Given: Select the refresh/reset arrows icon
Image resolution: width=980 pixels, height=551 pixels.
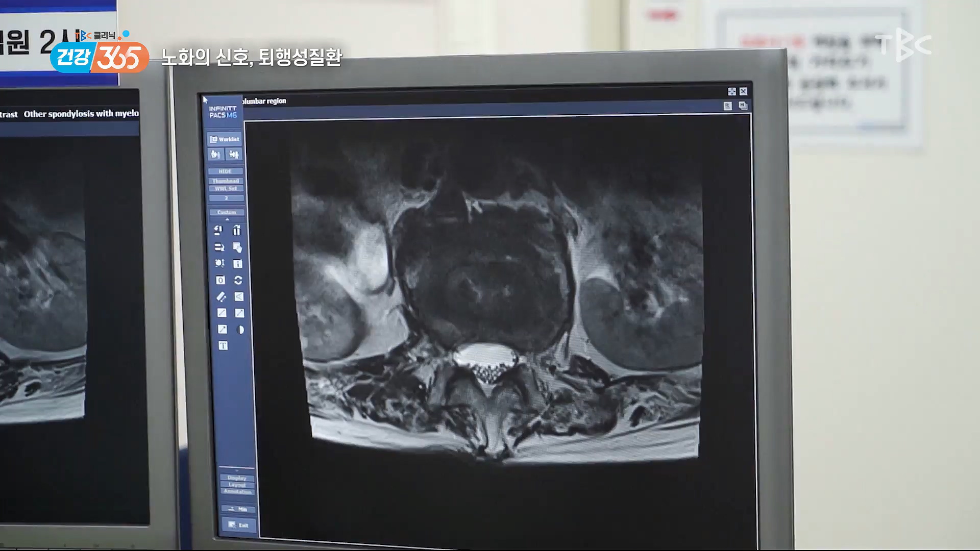Looking at the screenshot, I should [238, 280].
